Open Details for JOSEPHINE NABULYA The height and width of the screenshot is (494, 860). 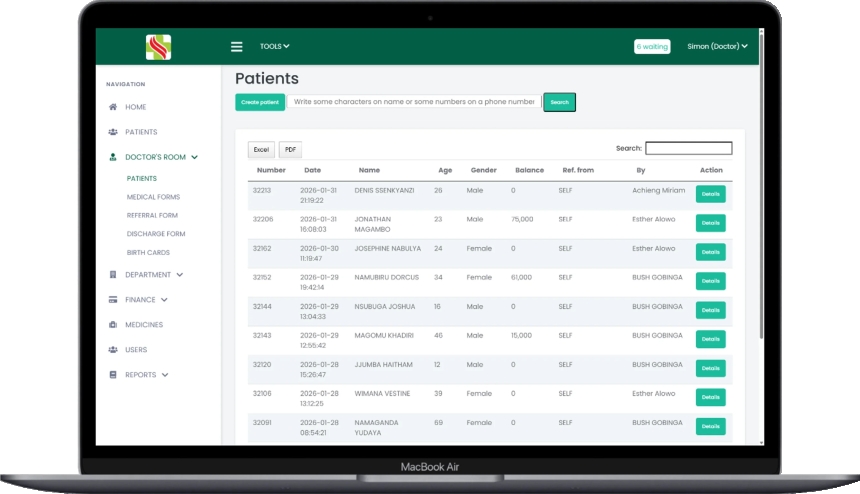point(710,252)
